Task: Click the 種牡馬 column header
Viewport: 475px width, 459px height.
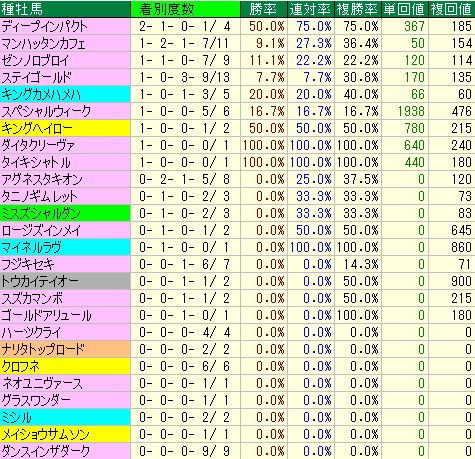Action: click(65, 9)
